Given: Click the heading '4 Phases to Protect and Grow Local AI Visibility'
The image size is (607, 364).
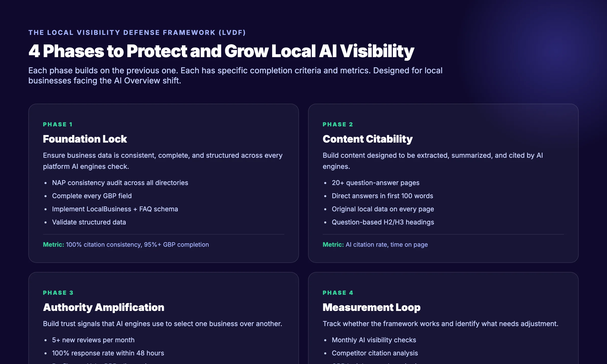Looking at the screenshot, I should [x=221, y=51].
